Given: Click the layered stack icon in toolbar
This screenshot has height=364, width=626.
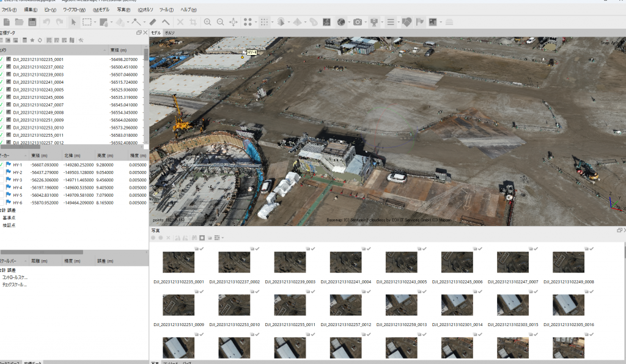Looking at the screenshot, I should 449,23.
